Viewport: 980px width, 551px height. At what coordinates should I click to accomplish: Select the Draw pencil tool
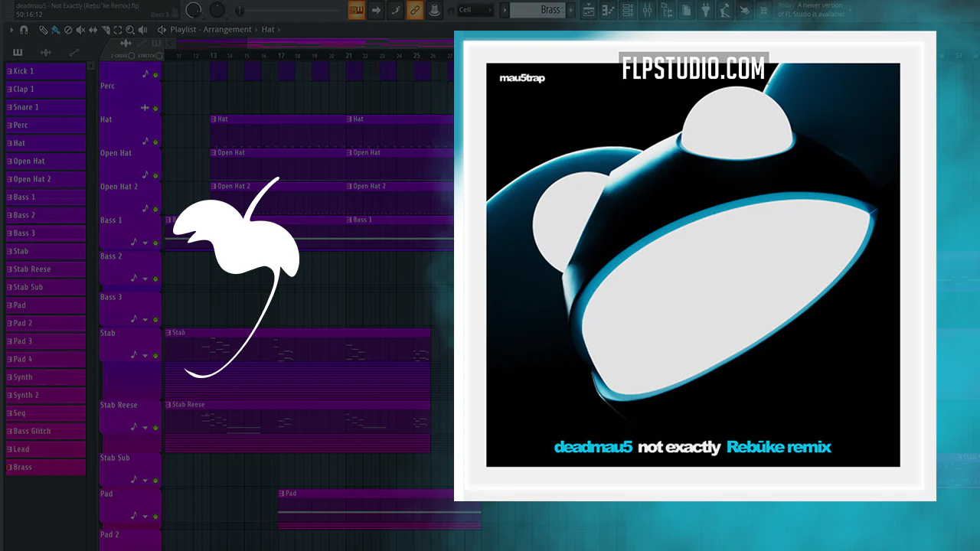coord(44,30)
